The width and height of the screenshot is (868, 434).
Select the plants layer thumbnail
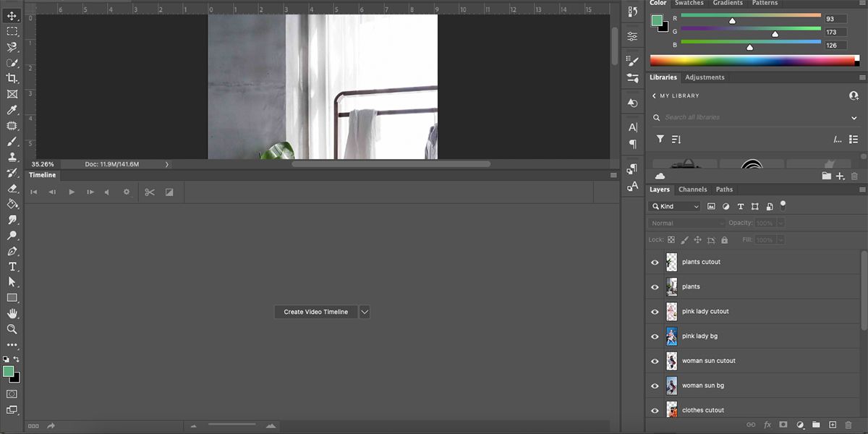672,287
